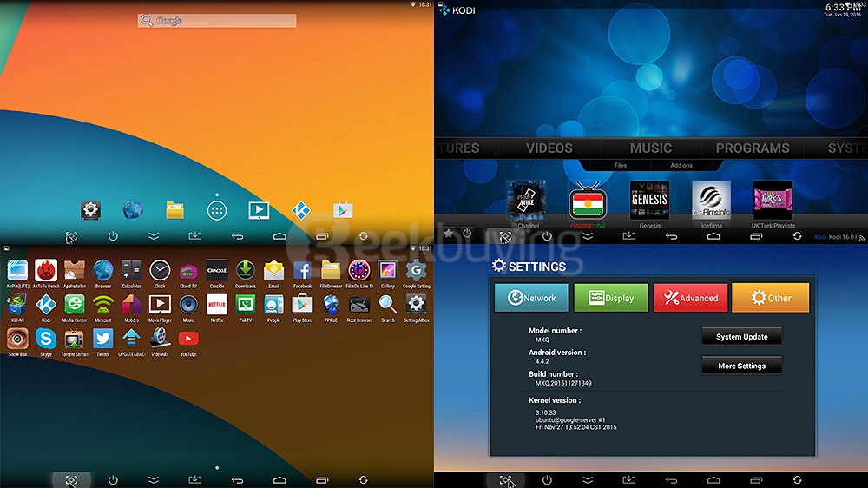
Task: Open People contacts app
Action: [x=274, y=308]
